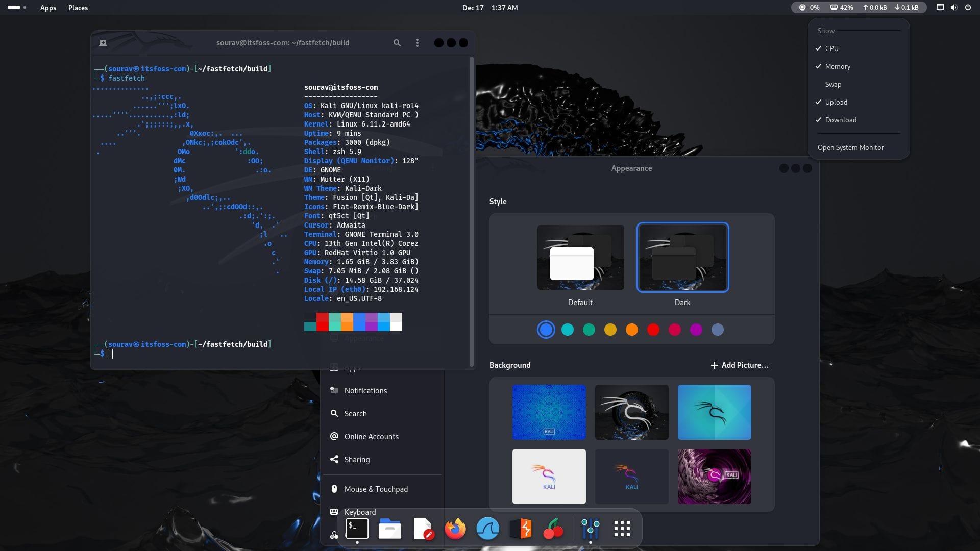Screen dimensions: 980x551
Task: Enable the Swap monitor in the Show list
Action: (833, 84)
